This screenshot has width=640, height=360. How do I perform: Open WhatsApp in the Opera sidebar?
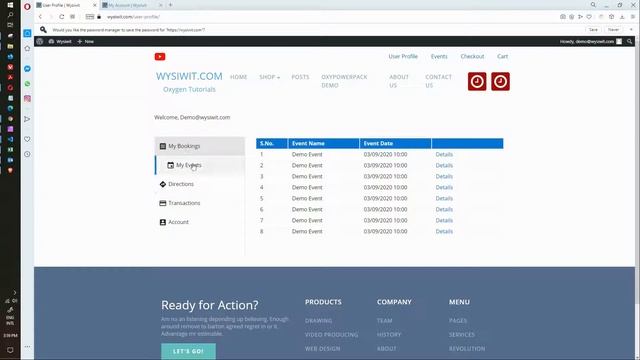(x=27, y=84)
